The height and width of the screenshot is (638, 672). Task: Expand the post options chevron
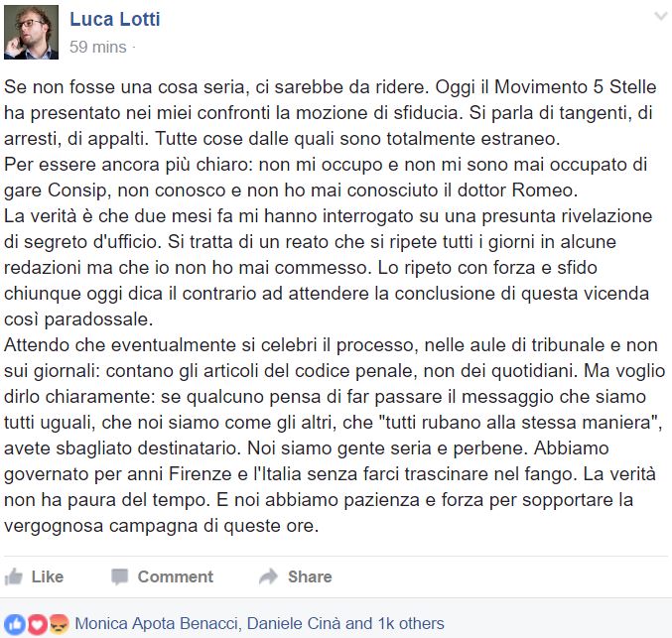pos(661,17)
